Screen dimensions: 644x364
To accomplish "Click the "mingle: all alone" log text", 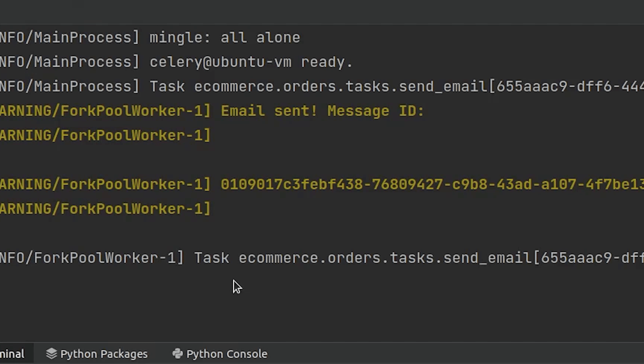I will click(x=225, y=37).
